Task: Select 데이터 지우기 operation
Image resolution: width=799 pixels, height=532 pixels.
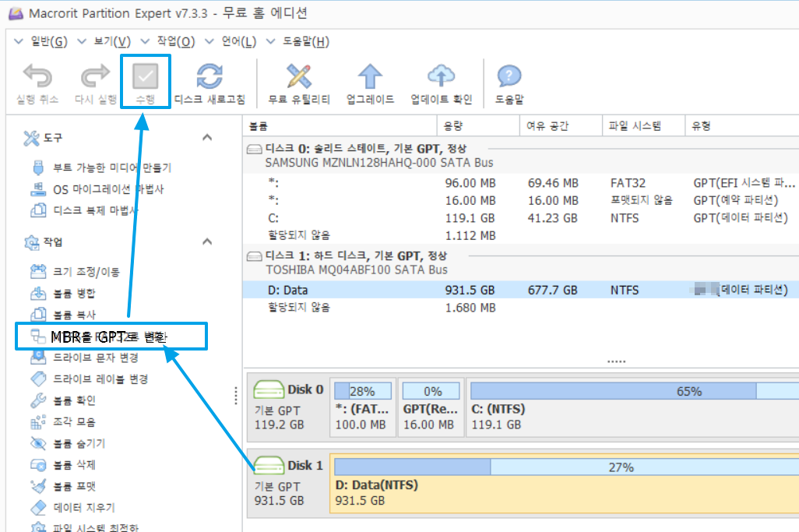Action: click(73, 508)
